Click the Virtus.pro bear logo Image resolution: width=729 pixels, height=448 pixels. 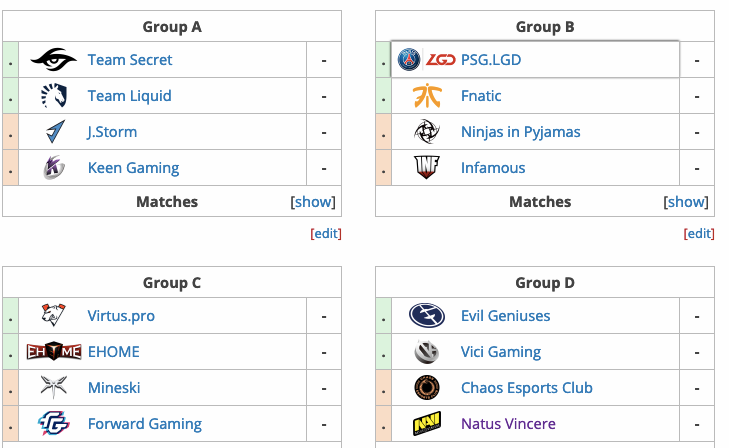tap(53, 315)
